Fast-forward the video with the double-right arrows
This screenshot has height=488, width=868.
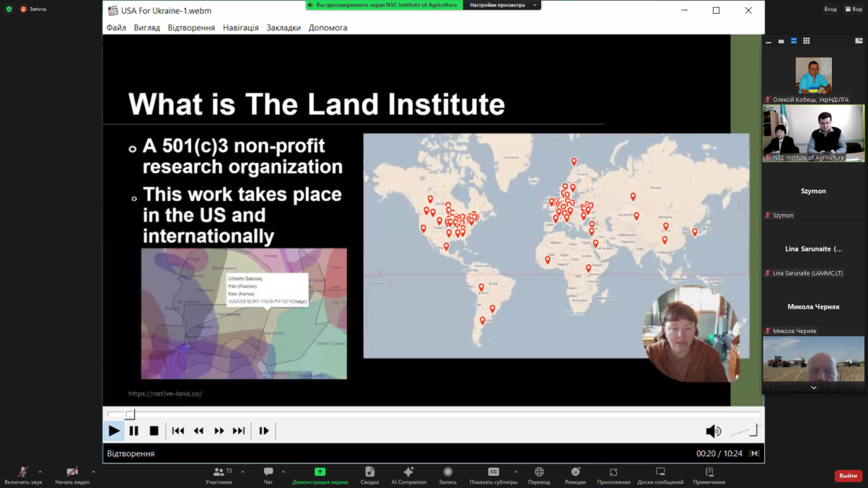219,431
